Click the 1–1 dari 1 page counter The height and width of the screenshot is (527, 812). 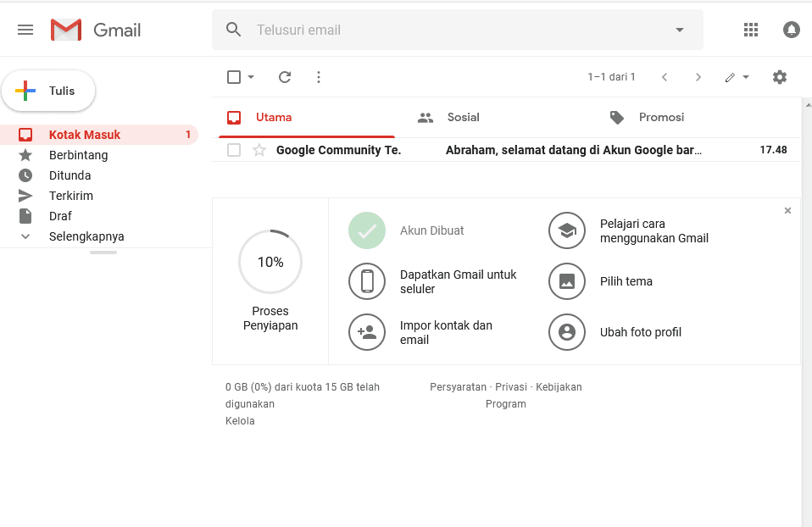[x=611, y=77]
